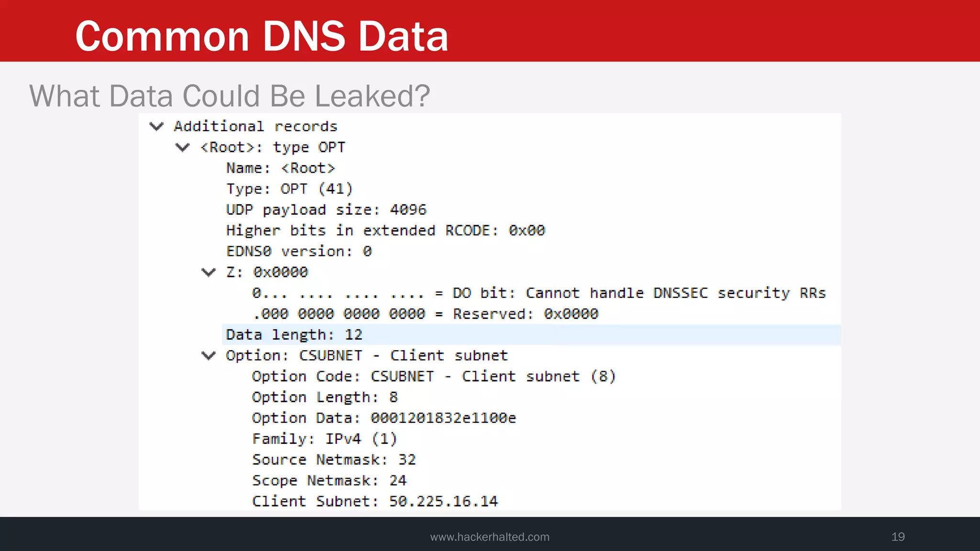980x551 pixels.
Task: Select the DO bit DNSSEC row
Action: (x=539, y=293)
